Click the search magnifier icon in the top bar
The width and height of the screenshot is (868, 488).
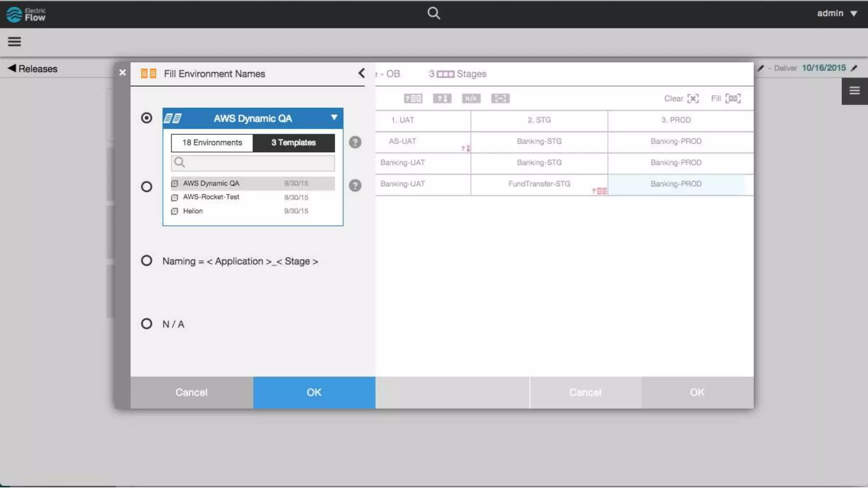pos(433,13)
